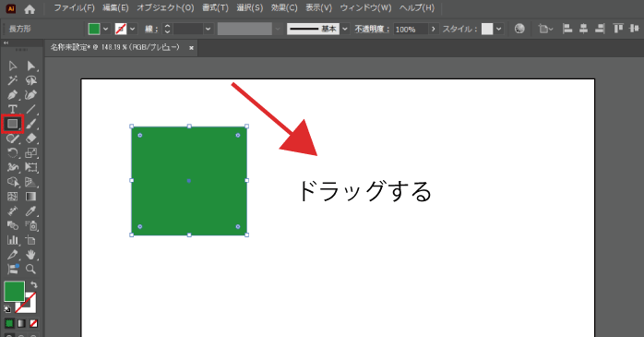Click the Home icon
The width and height of the screenshot is (644, 337).
[x=30, y=9]
